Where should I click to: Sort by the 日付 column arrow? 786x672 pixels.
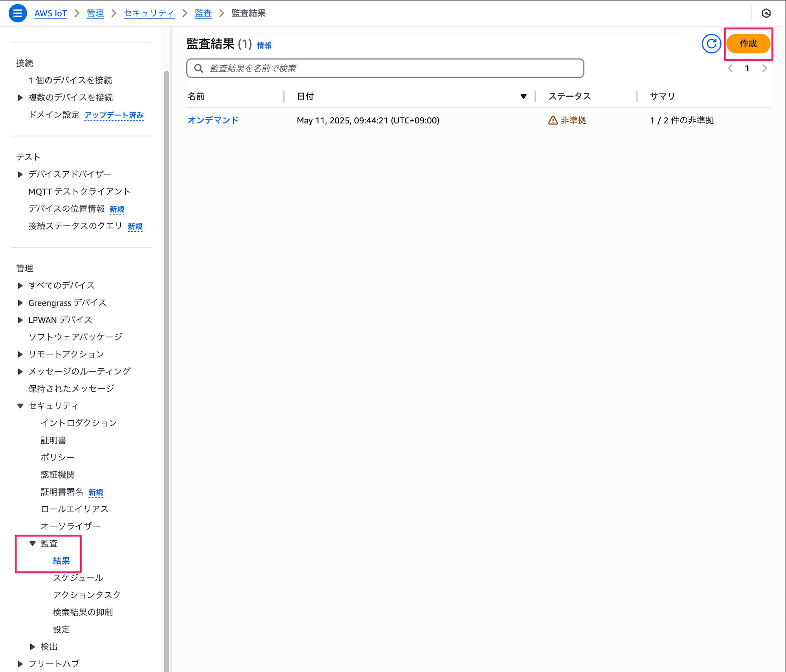(x=523, y=97)
